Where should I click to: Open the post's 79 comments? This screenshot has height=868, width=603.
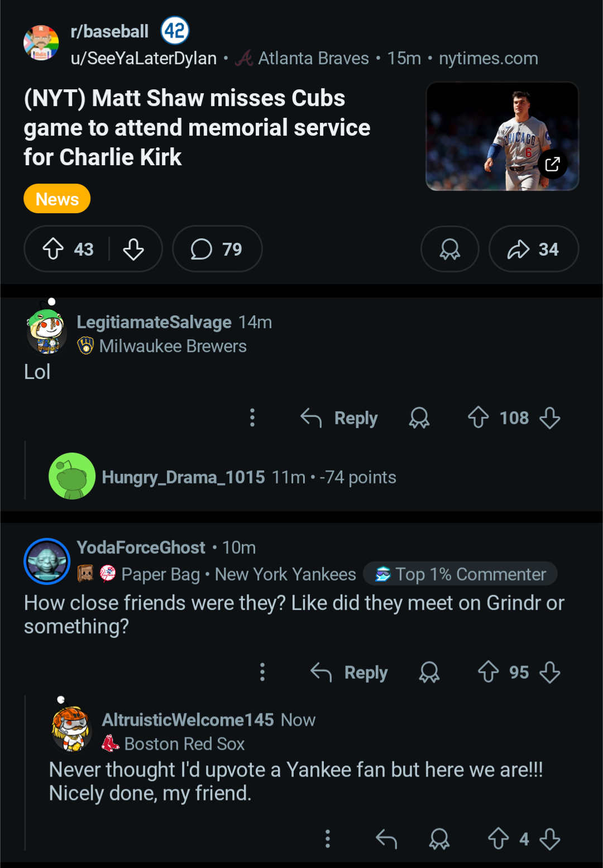coord(217,249)
